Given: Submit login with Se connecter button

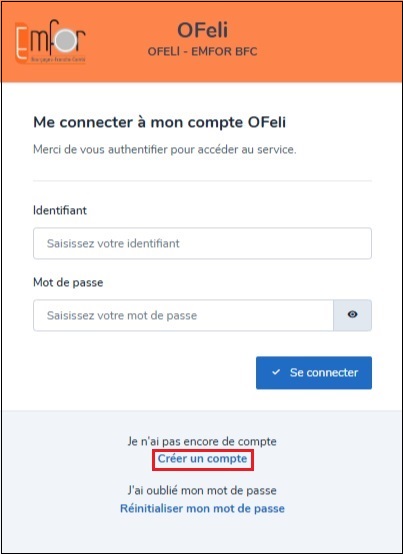Looking at the screenshot, I should coord(314,373).
